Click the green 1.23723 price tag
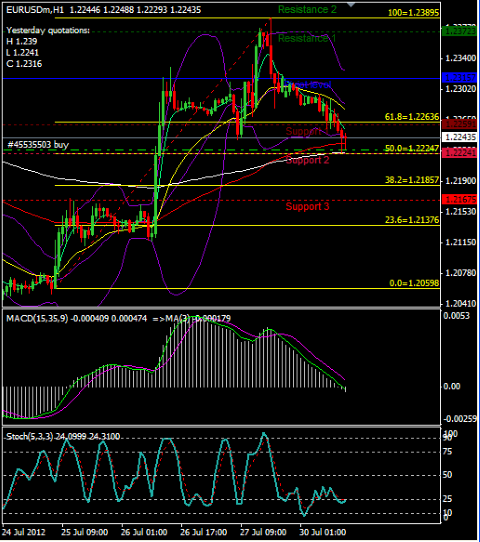Image resolution: width=480 pixels, height=542 pixels. point(460,32)
